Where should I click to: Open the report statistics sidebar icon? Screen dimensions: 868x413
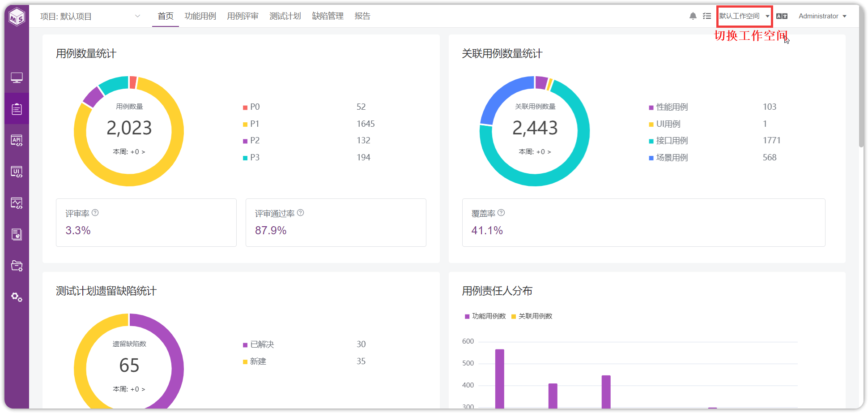click(x=17, y=234)
